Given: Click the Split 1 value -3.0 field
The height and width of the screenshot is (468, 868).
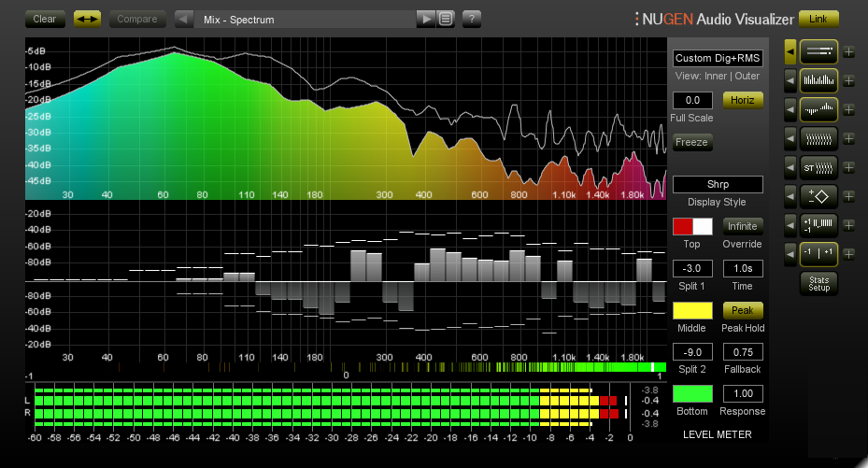Looking at the screenshot, I should (x=692, y=268).
